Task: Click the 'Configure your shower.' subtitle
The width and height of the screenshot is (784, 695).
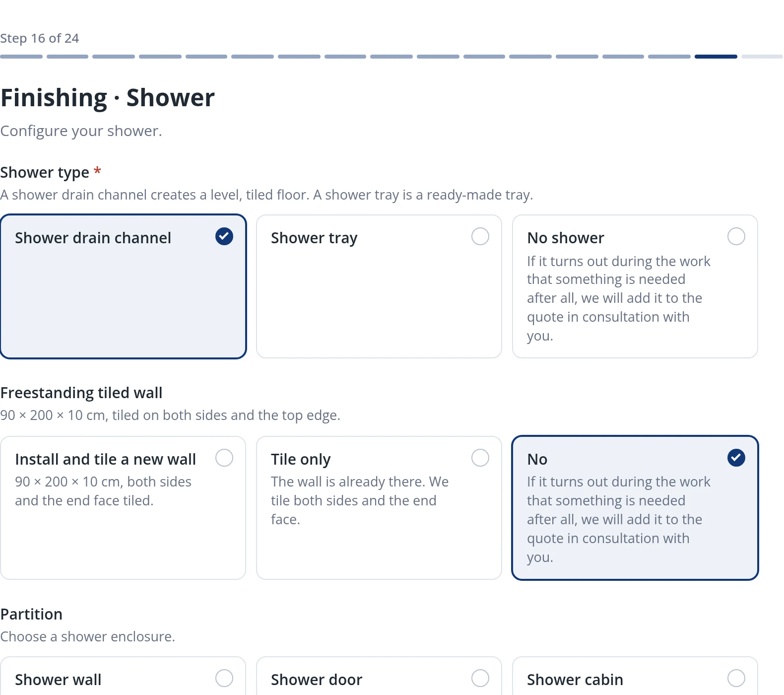Action: pyautogui.click(x=81, y=131)
